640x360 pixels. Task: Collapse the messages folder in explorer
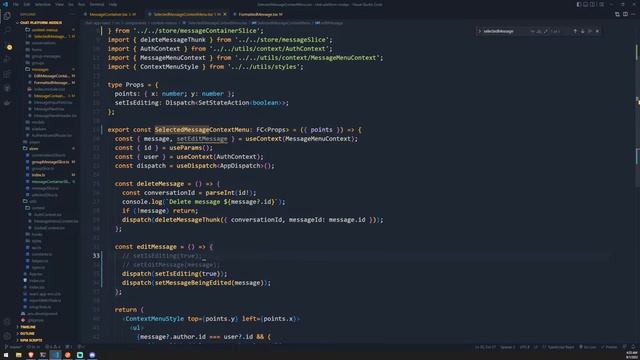(40, 69)
